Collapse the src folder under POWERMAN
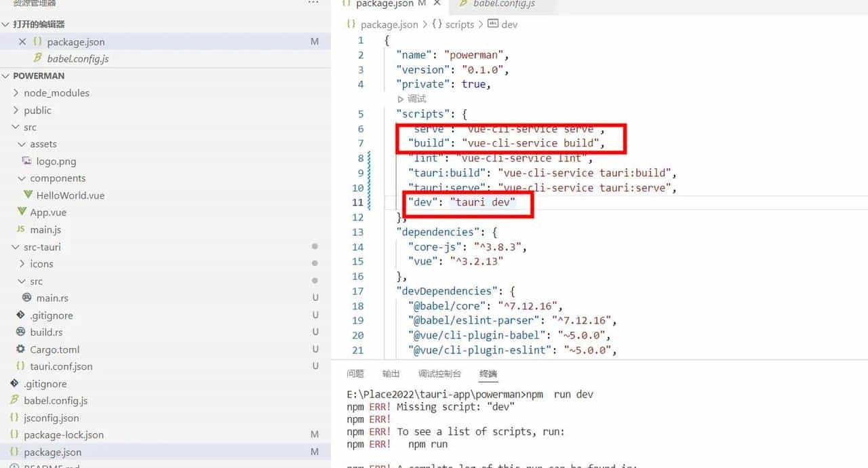The image size is (868, 468). 16,127
